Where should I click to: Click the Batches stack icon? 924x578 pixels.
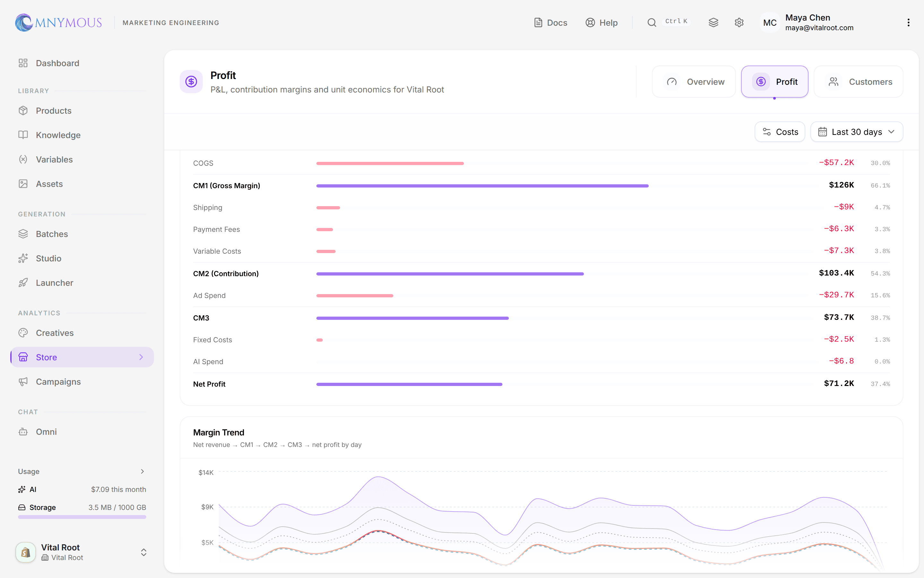pyautogui.click(x=23, y=234)
